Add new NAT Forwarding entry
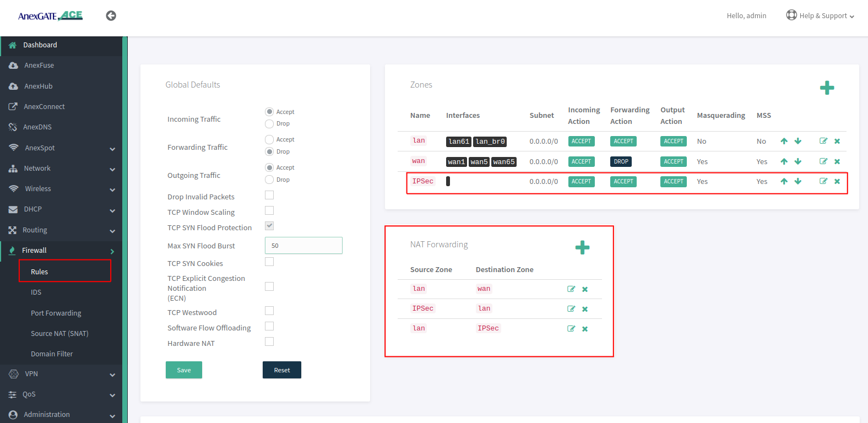This screenshot has height=423, width=868. [582, 247]
